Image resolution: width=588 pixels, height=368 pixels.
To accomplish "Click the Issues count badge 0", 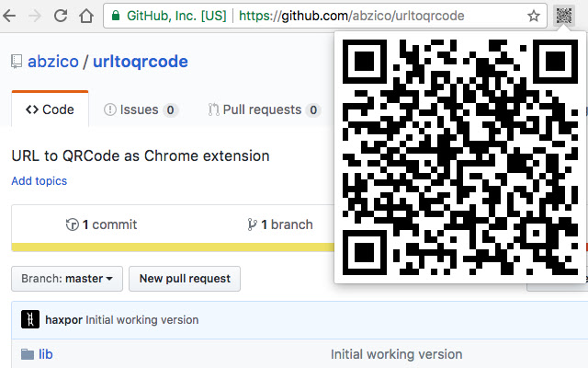I will pyautogui.click(x=170, y=110).
